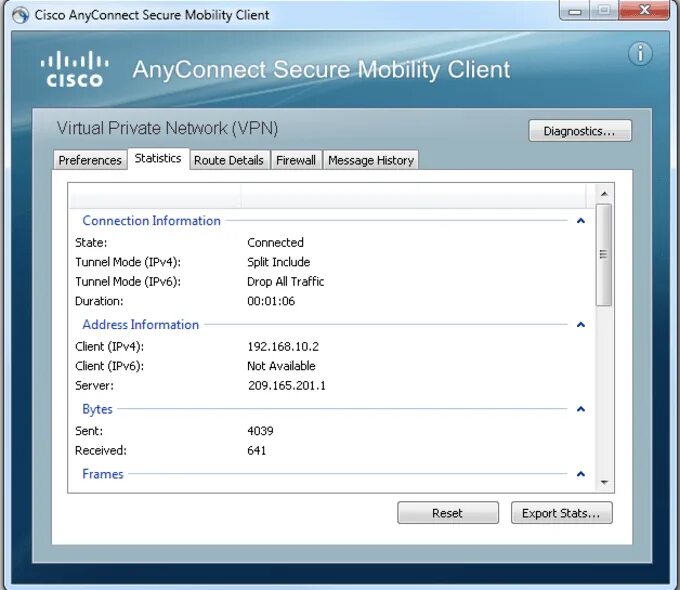Maximize the AnyConnect window
The width and height of the screenshot is (680, 590).
coord(603,13)
